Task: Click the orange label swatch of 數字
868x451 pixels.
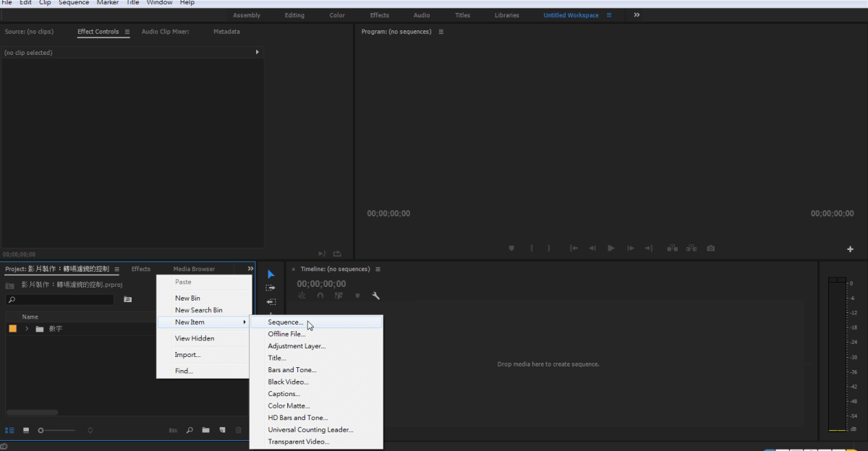Action: 12,329
